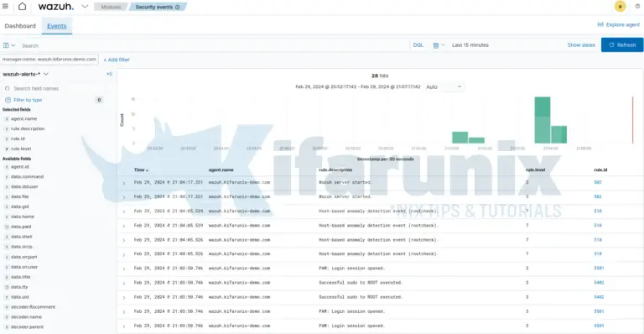The image size is (644, 334).
Task: Switch to the Dashboard tab
Action: pyautogui.click(x=20, y=26)
